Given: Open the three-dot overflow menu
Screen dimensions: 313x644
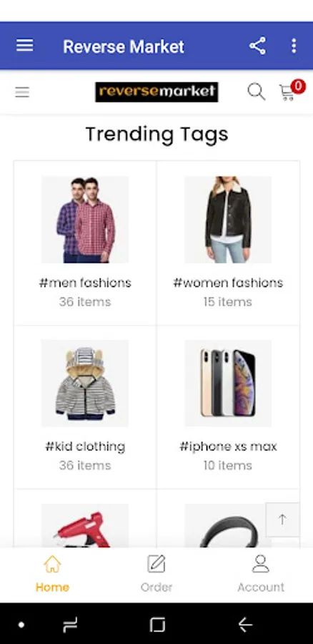Looking at the screenshot, I should (294, 46).
